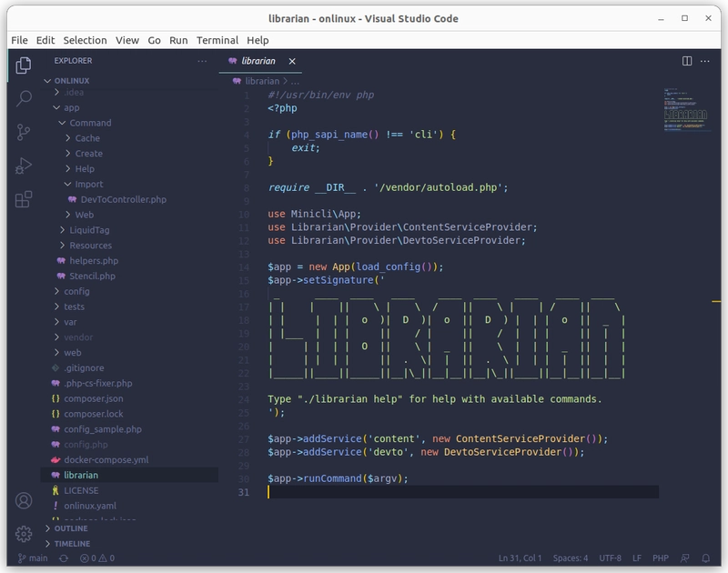The height and width of the screenshot is (573, 728).
Task: Open the Extensions view icon
Action: click(x=24, y=199)
